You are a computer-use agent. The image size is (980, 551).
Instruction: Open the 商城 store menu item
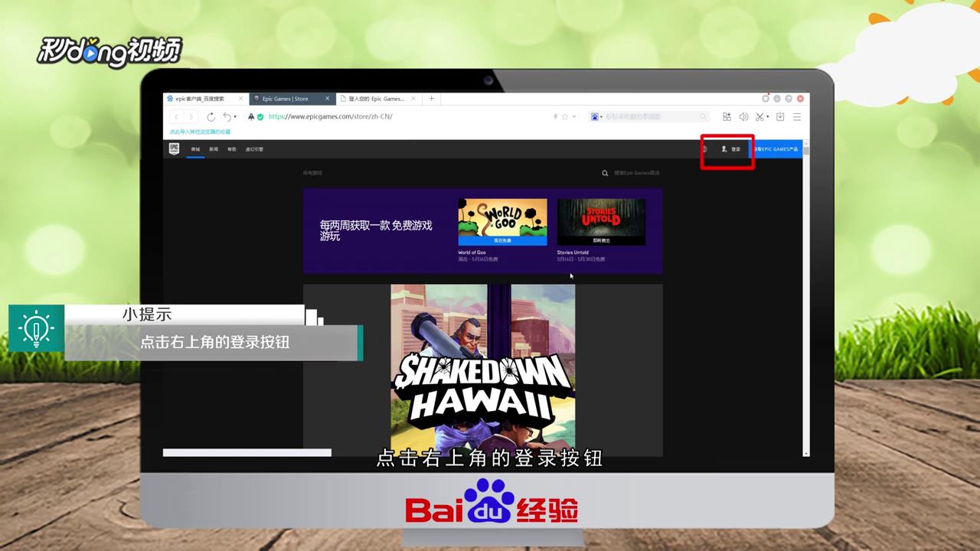pos(195,149)
